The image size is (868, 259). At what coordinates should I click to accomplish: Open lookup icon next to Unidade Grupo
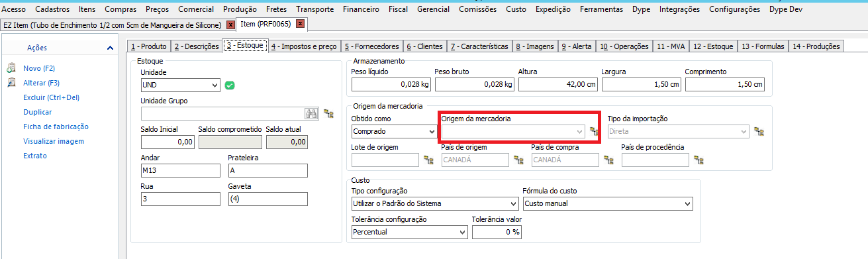[x=328, y=113]
